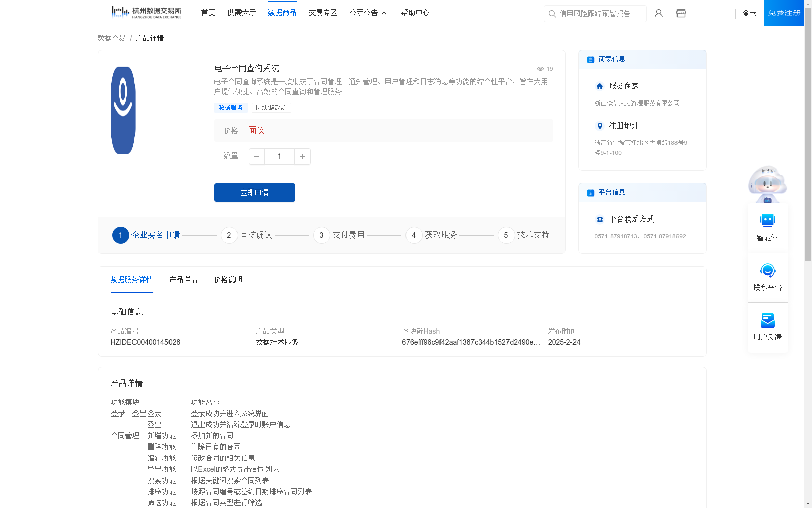
Task: Select step 4 获取服务
Action: pos(431,235)
